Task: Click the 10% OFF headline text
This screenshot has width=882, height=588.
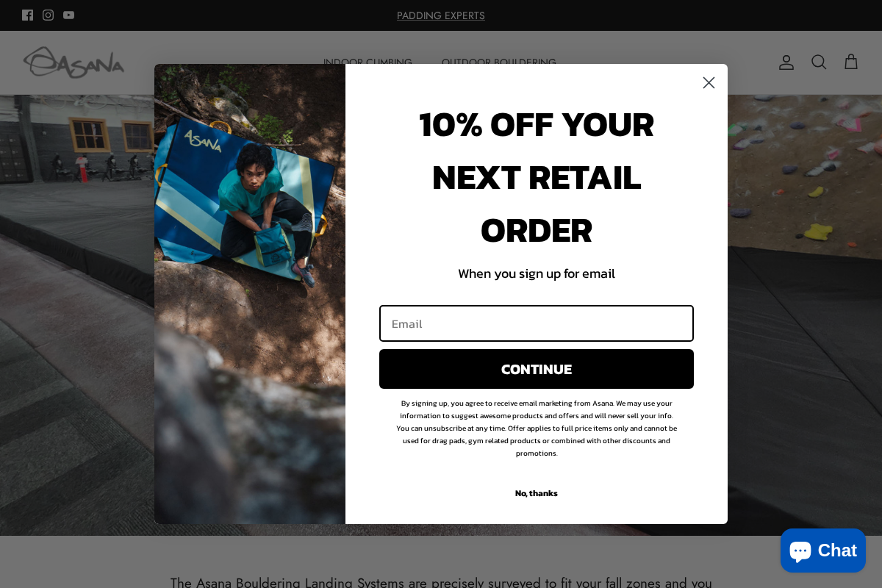Action: pos(537,177)
